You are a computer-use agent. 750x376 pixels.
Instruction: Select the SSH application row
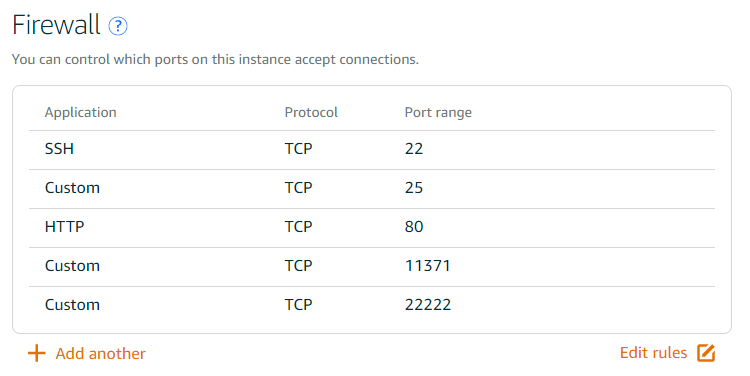(x=372, y=149)
